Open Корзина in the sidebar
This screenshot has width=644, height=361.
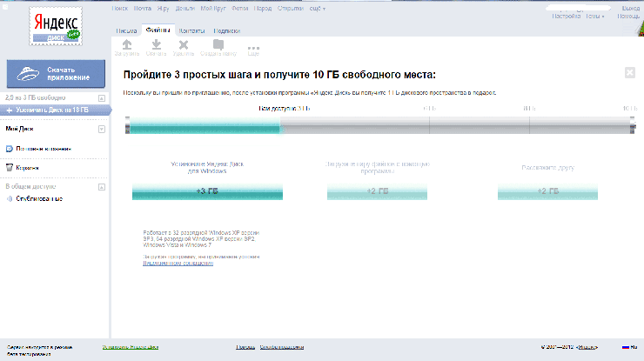click(x=28, y=168)
